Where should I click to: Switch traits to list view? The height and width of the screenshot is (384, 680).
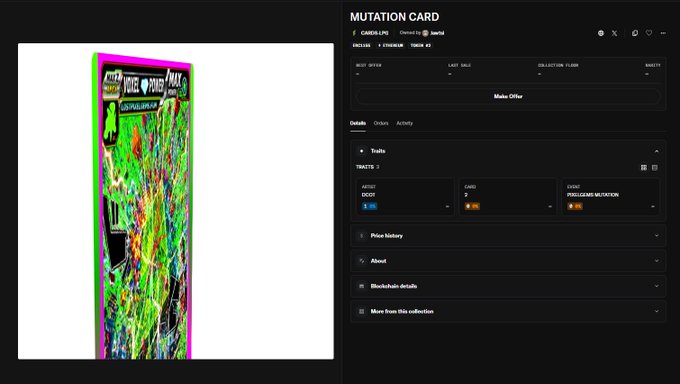[x=654, y=167]
